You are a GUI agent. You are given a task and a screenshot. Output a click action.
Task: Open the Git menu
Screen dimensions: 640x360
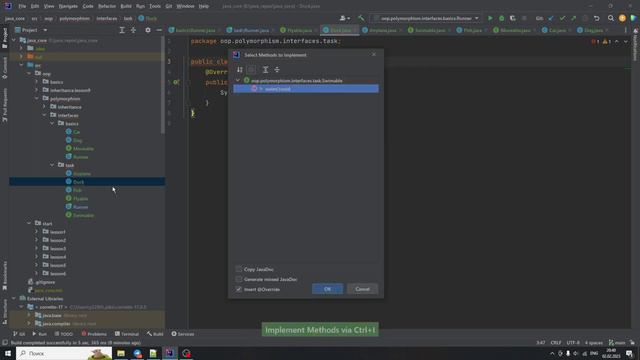click(169, 6)
